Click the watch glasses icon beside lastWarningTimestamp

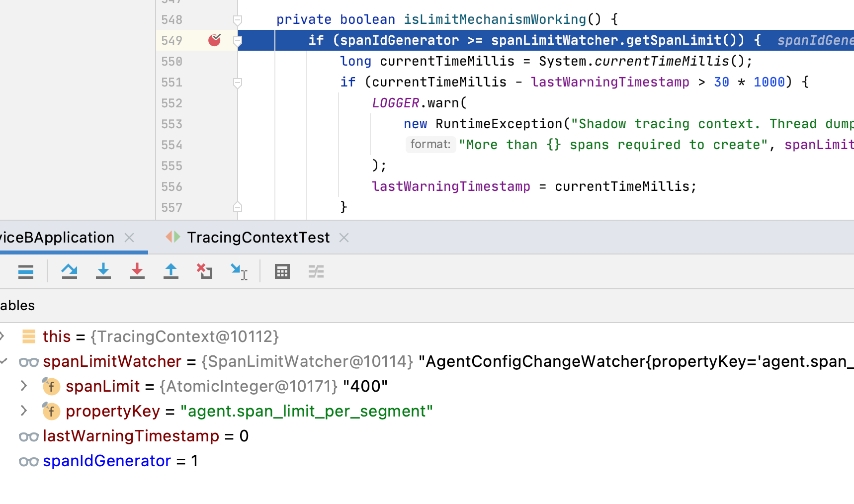[28, 436]
